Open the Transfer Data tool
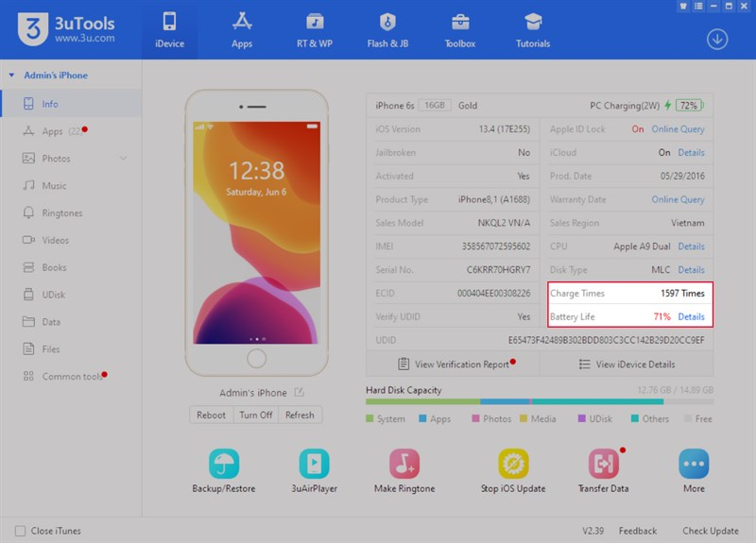Image resolution: width=756 pixels, height=543 pixels. (603, 464)
